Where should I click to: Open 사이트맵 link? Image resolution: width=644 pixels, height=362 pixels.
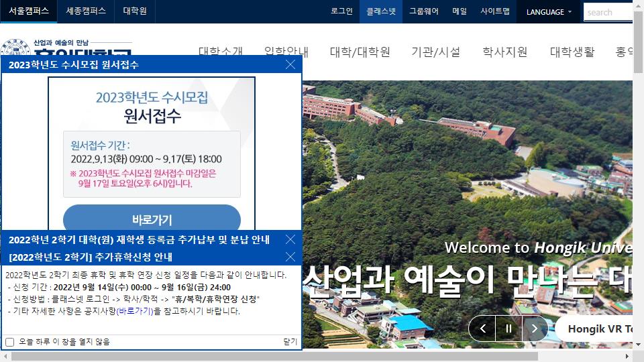coord(495,11)
